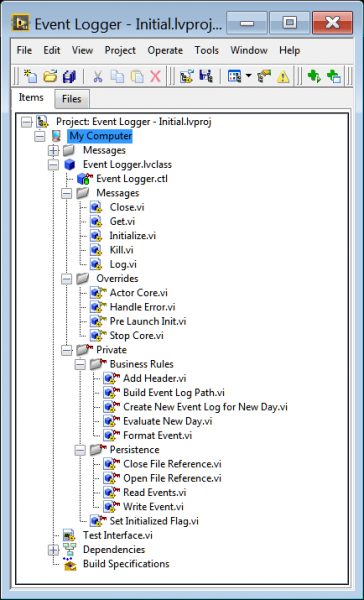Switch to the Files tab
This screenshot has height=600, width=364.
[x=72, y=99]
